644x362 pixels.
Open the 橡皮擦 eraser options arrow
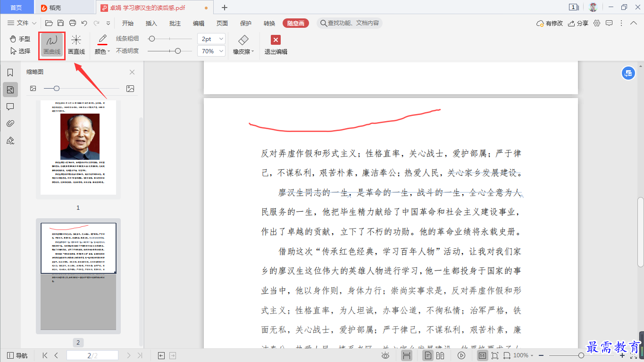pyautogui.click(x=253, y=52)
